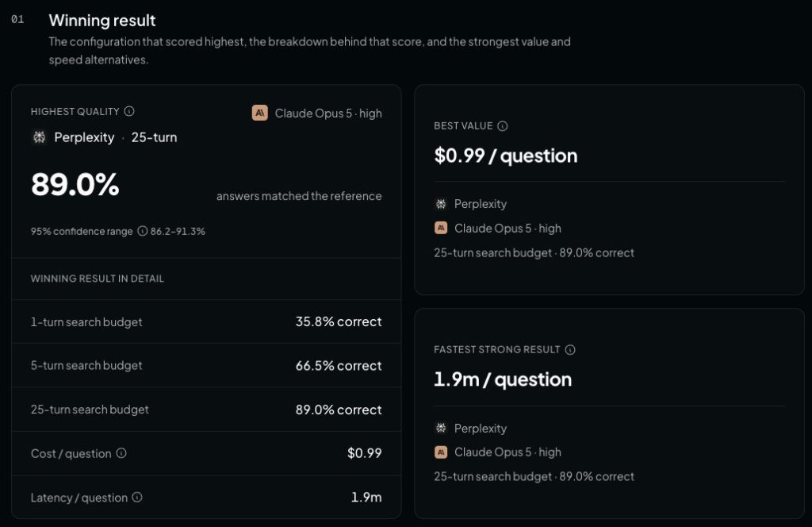Click Anthropic icon in Best Value card
The image size is (812, 527).
click(x=441, y=228)
